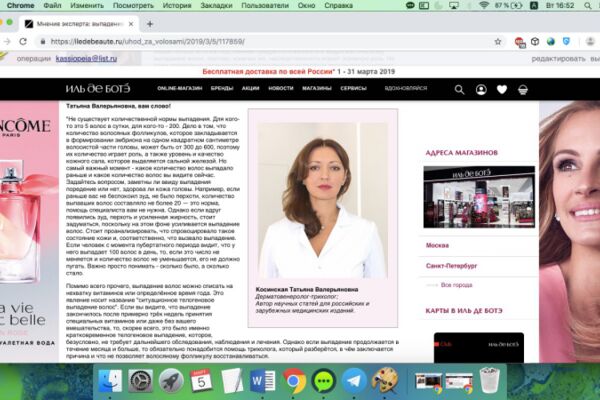Viewport: 600px width, 400px height.
Task: Open Google Chrome in the Dock
Action: tap(293, 381)
